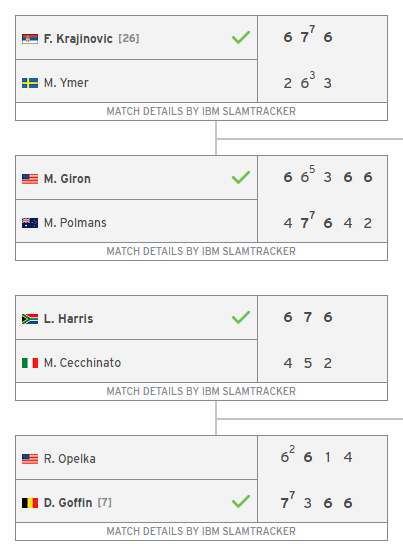Select player name F. Krajinovic
This screenshot has width=403, height=550.
[x=78, y=39]
